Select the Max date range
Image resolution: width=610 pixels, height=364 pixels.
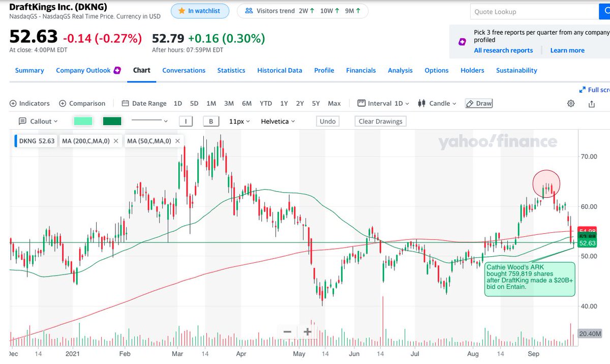pyautogui.click(x=334, y=103)
